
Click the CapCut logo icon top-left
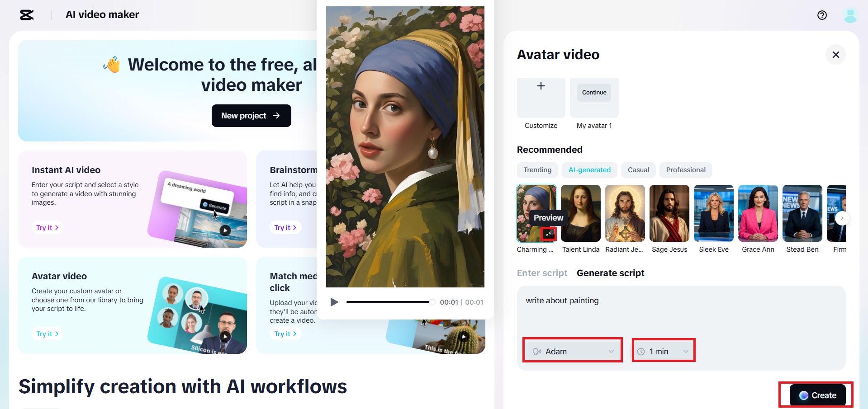tap(26, 14)
